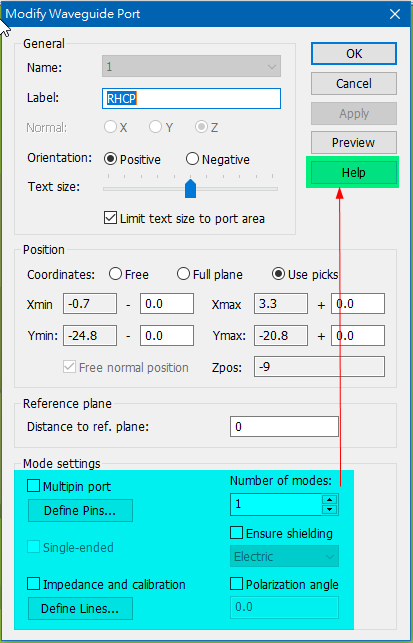Click the Distance to ref. plane field

[284, 426]
